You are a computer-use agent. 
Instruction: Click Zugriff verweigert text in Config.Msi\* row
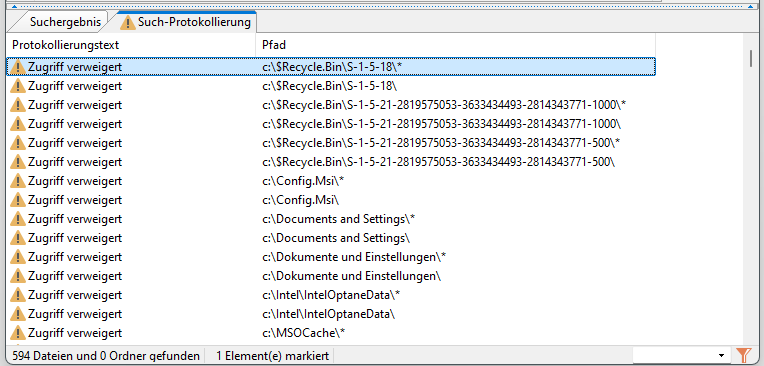75,181
